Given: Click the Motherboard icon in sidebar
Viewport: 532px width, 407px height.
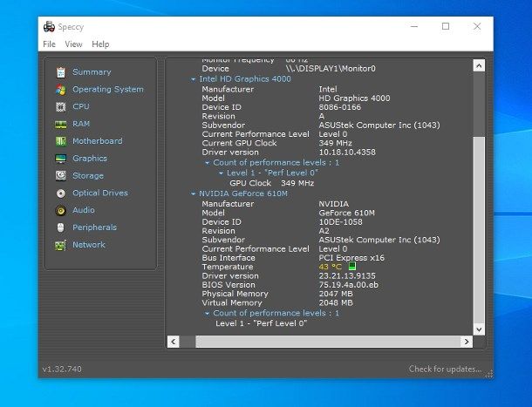Looking at the screenshot, I should click(x=61, y=141).
